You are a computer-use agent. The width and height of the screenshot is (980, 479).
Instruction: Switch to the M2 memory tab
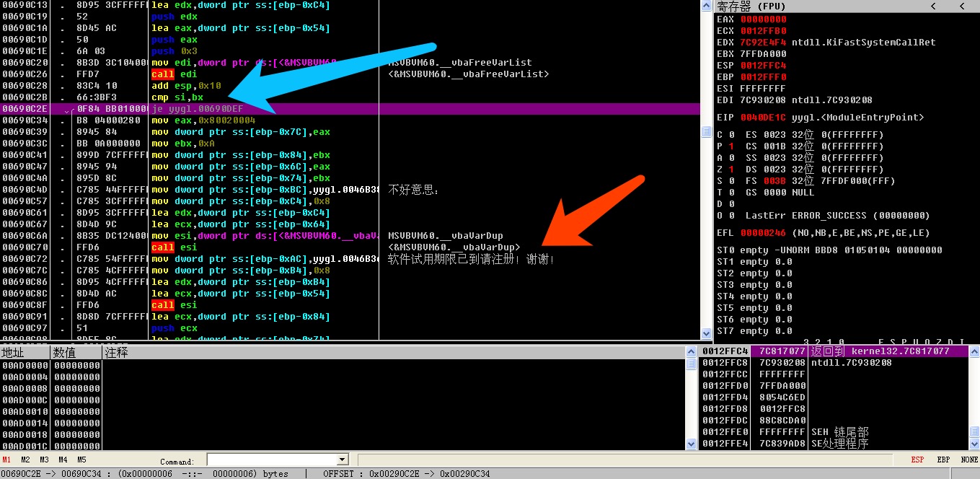click(26, 460)
